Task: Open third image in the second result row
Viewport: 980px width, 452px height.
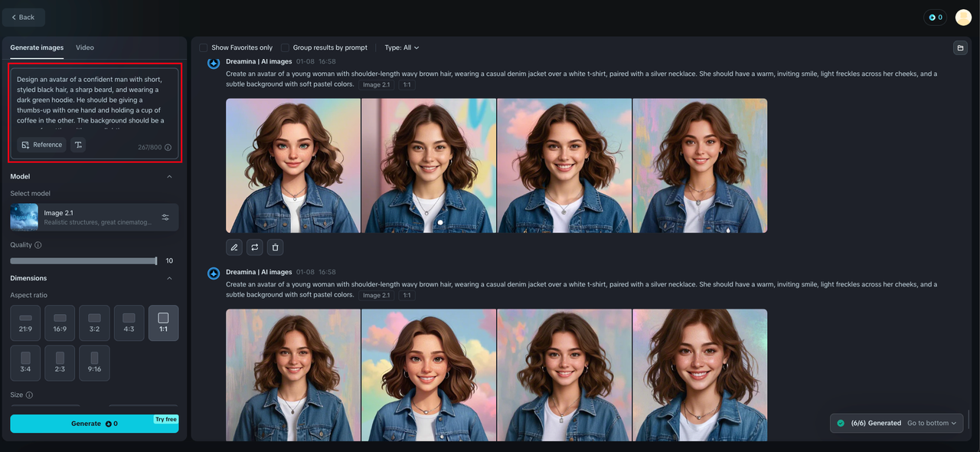Action: (x=564, y=375)
